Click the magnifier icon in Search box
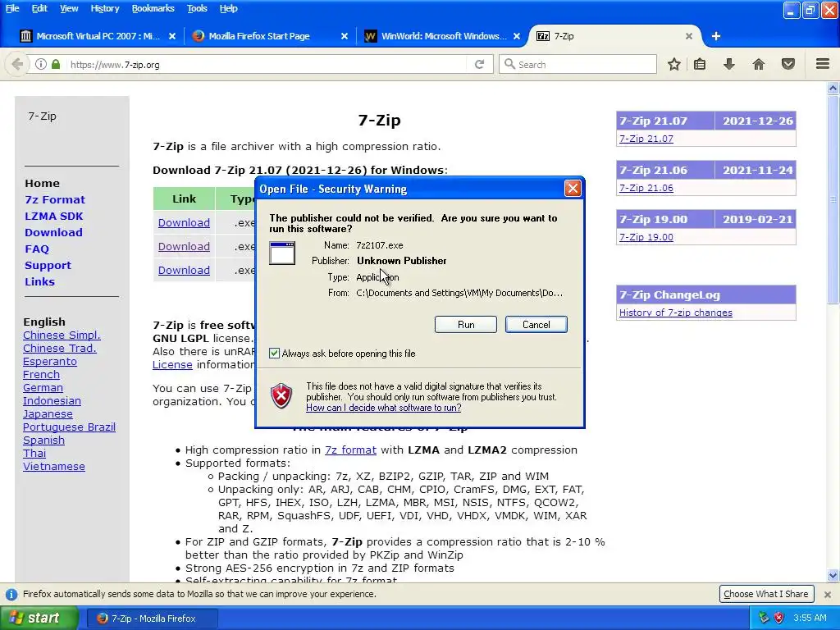The image size is (840, 630). [x=509, y=64]
